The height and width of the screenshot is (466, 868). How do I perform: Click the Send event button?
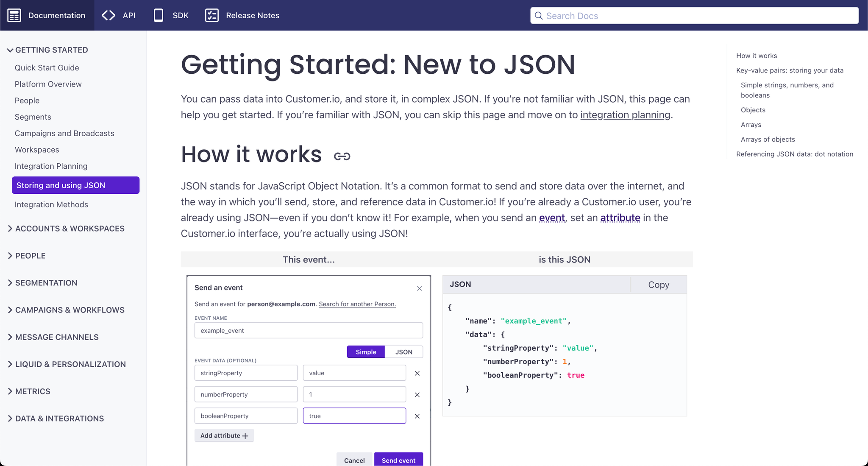pyautogui.click(x=398, y=460)
